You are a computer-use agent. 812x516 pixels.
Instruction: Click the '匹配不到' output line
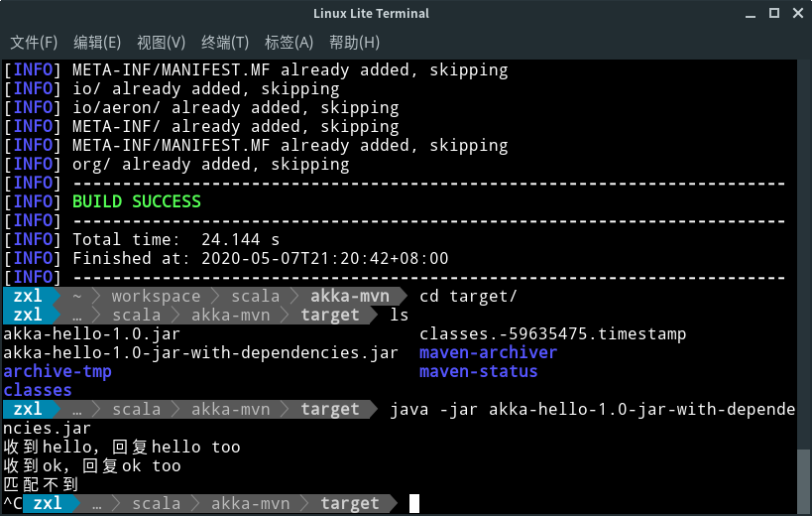pyautogui.click(x=41, y=484)
